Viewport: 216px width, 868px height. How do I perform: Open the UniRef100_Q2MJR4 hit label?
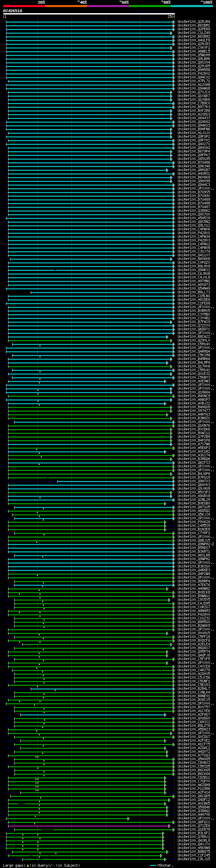pyautogui.click(x=194, y=22)
